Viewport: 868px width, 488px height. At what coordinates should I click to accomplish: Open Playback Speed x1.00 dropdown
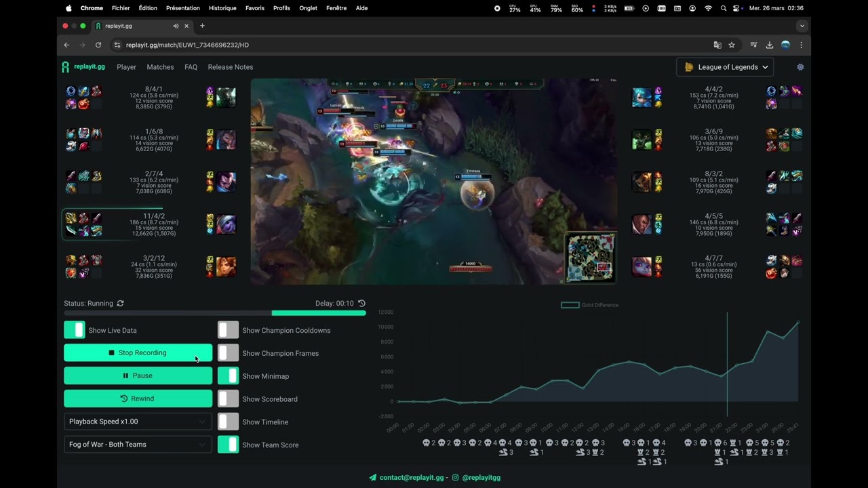click(138, 422)
